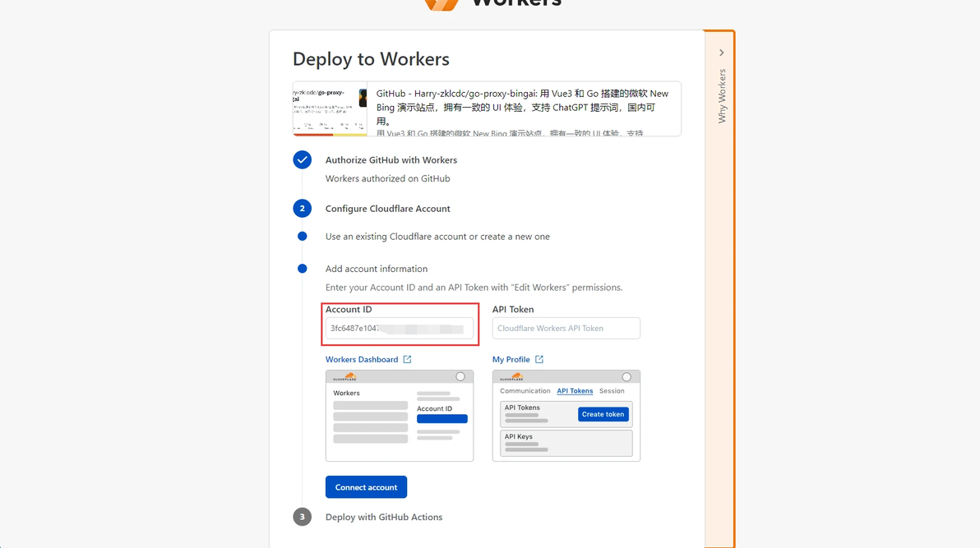Click the Connect account button
980x548 pixels.
tap(366, 486)
